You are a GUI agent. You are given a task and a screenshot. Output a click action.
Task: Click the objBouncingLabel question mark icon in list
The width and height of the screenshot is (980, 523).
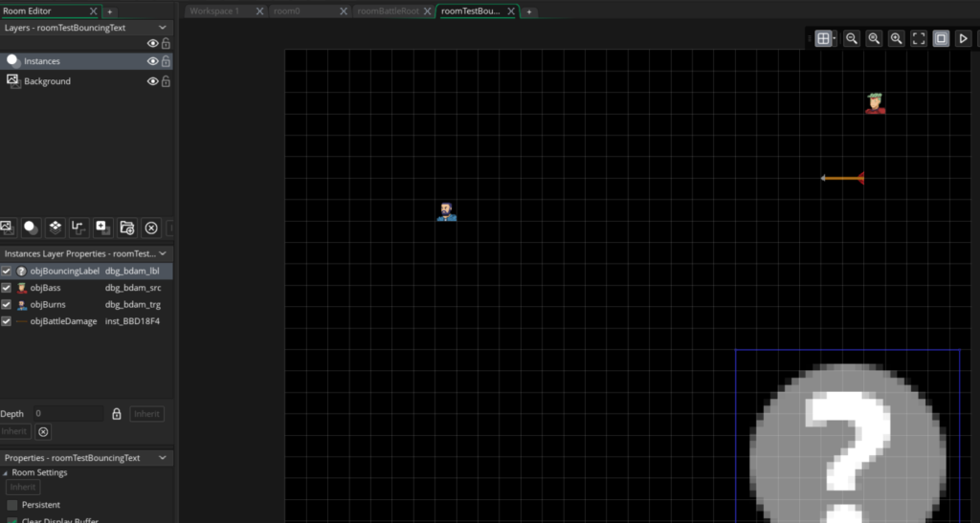[22, 271]
